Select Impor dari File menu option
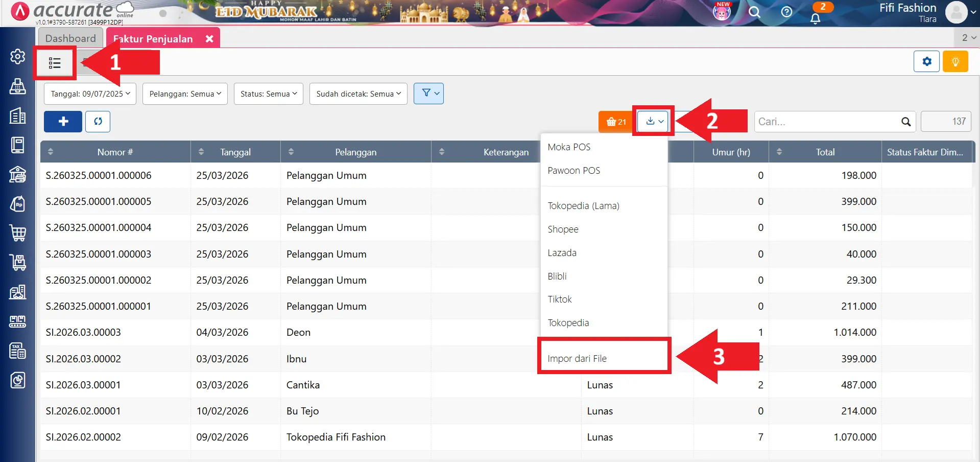Viewport: 980px width, 462px height. [x=577, y=358]
